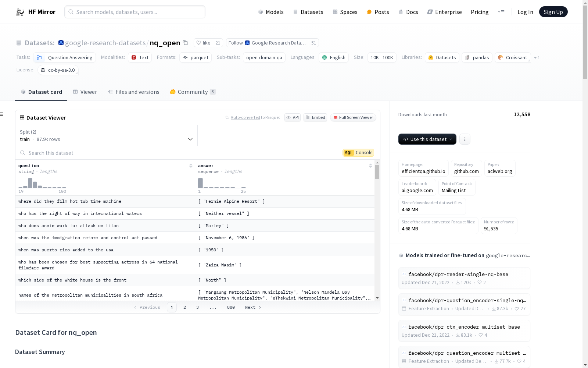Image resolution: width=588 pixels, height=368 pixels.
Task: Sort by the question column arrows
Action: pyautogui.click(x=191, y=166)
